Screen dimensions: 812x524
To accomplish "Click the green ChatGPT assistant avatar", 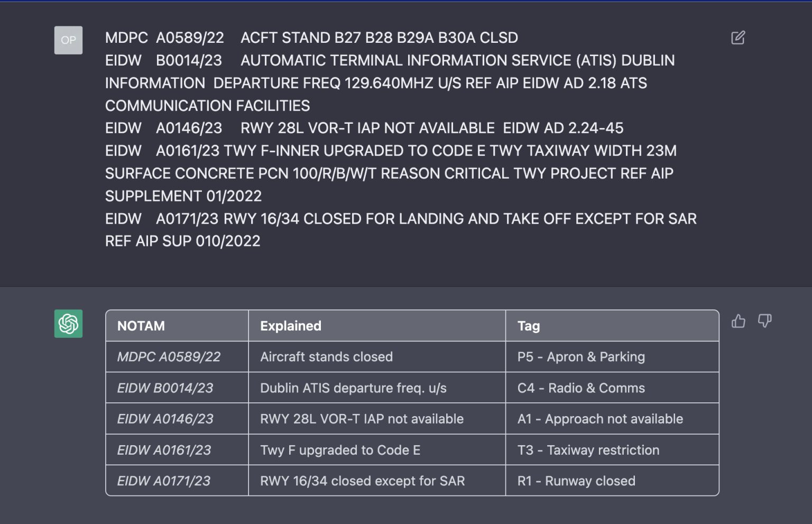I will (x=68, y=323).
